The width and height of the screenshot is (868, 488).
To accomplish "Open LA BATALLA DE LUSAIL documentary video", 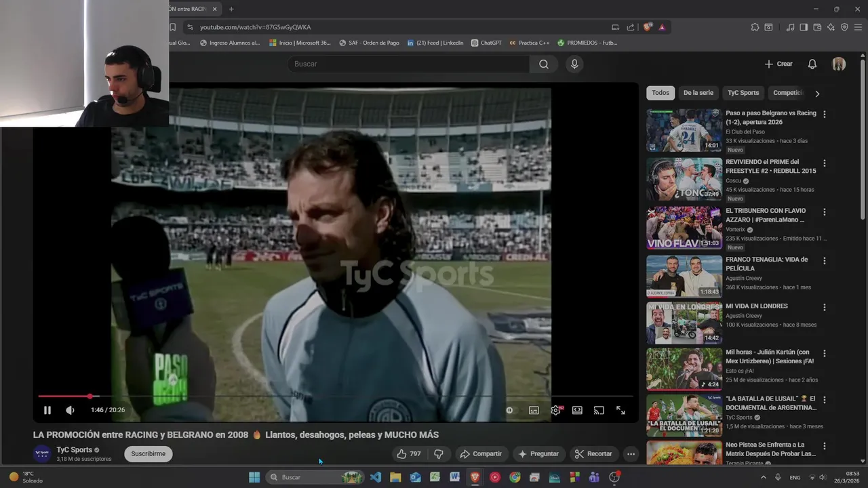I will click(684, 415).
